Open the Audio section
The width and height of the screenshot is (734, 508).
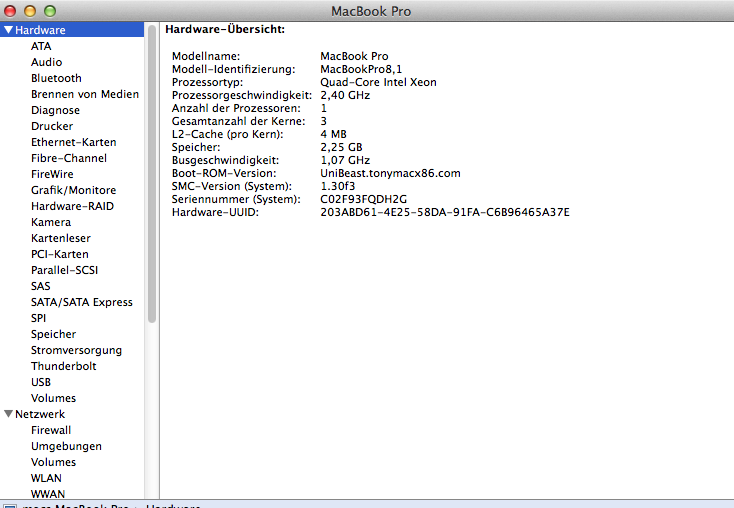(x=46, y=62)
